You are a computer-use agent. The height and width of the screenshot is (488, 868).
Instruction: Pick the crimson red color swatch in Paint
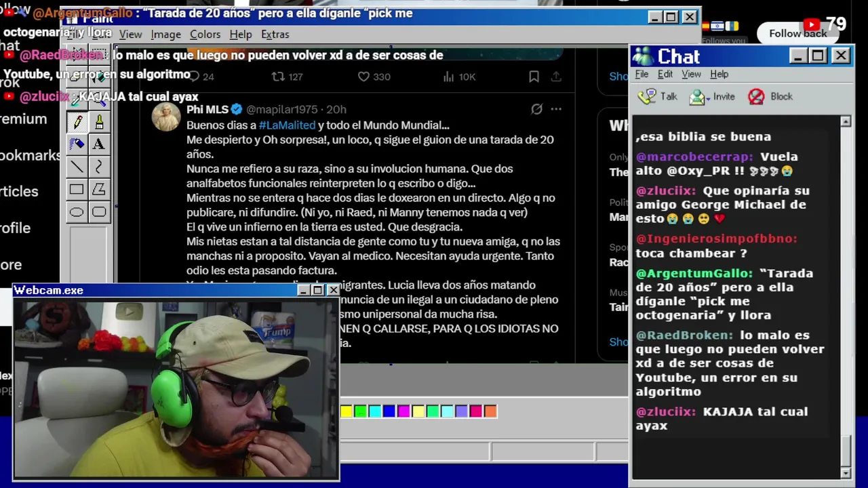pyautogui.click(x=476, y=411)
